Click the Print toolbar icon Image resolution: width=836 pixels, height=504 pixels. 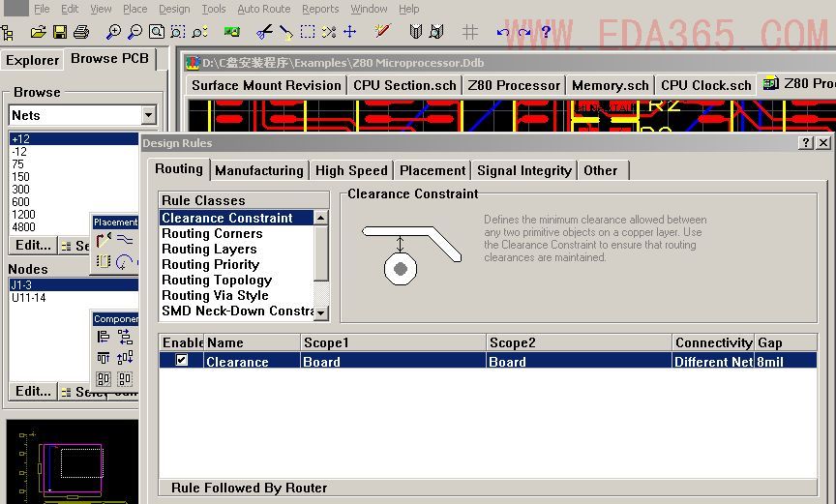81,33
